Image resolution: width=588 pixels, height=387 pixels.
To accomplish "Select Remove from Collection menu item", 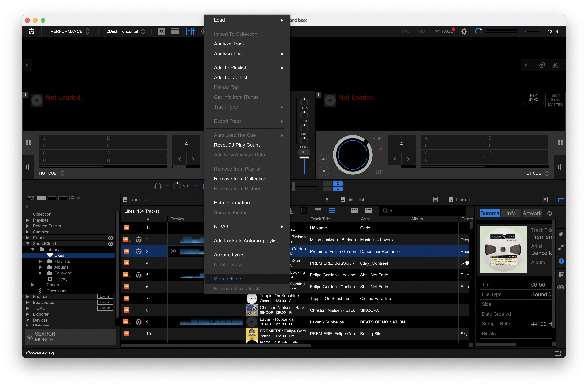I will coord(240,178).
